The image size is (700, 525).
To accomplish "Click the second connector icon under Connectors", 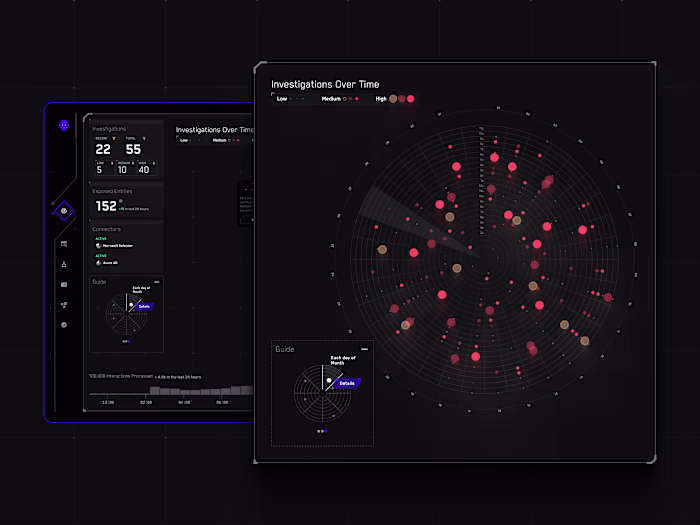I will point(99,262).
